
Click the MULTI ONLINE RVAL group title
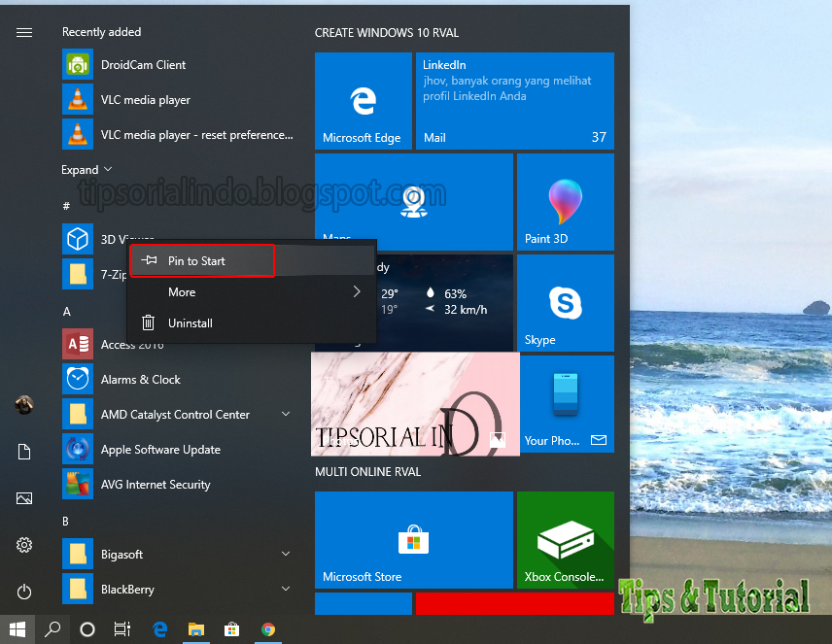[367, 472]
